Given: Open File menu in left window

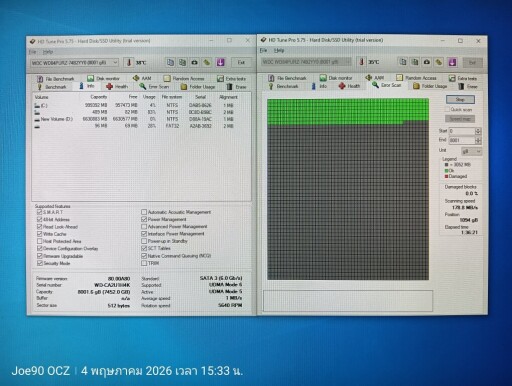Looking at the screenshot, I should (32, 52).
